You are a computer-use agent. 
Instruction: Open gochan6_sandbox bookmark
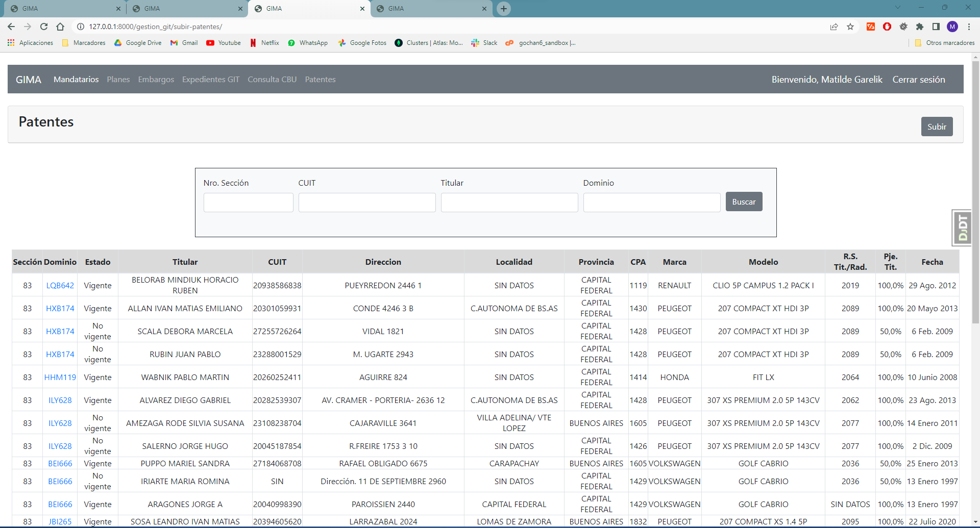coord(541,43)
